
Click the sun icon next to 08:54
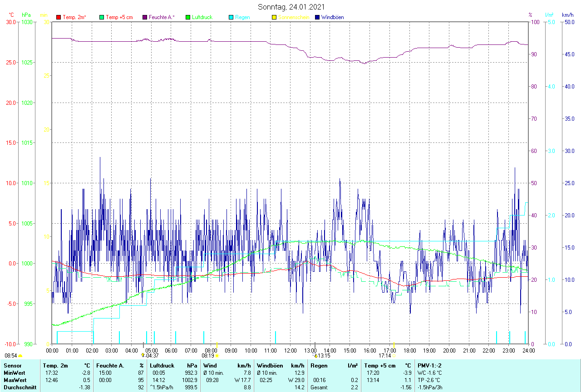(20, 356)
